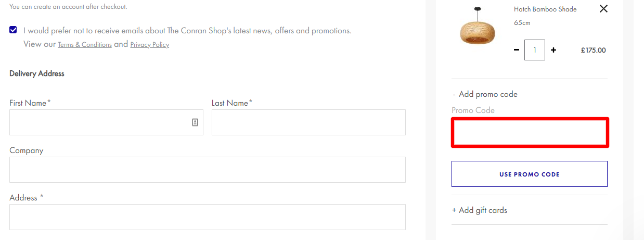Click the Hatch Bamboo Shade product image
Image resolution: width=644 pixels, height=240 pixels.
pos(478,26)
